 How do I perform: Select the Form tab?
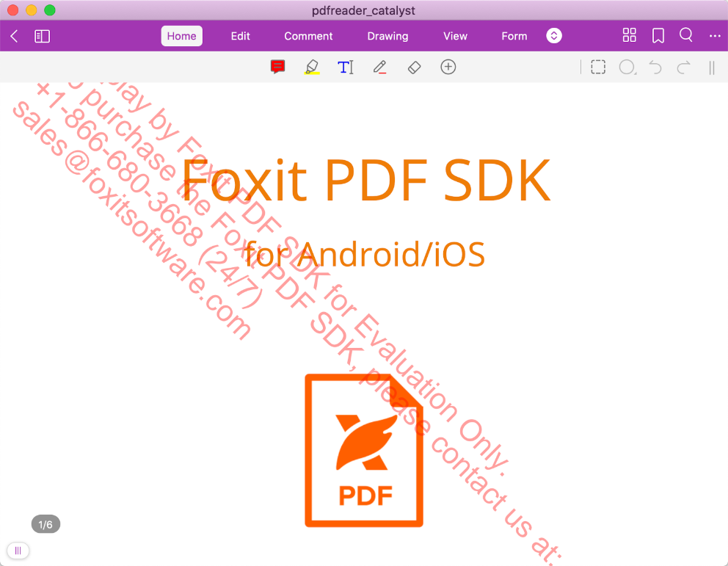click(x=514, y=36)
